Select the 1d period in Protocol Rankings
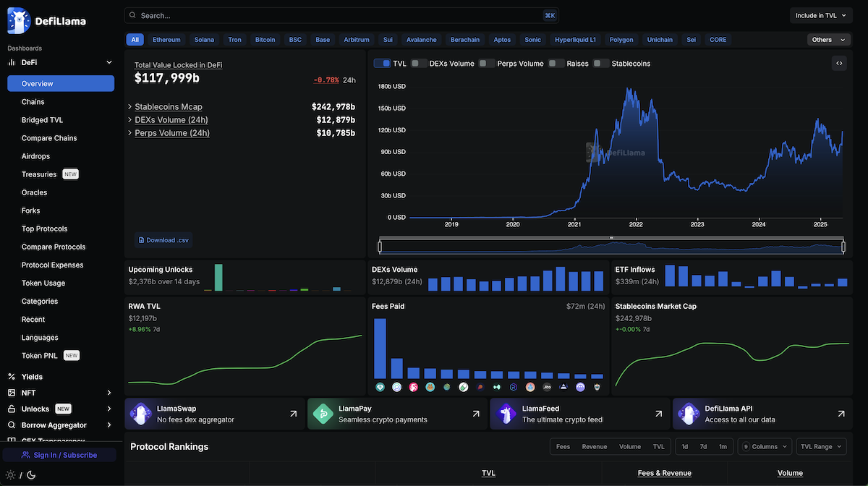Screen dimensions: 868x486 (685, 447)
